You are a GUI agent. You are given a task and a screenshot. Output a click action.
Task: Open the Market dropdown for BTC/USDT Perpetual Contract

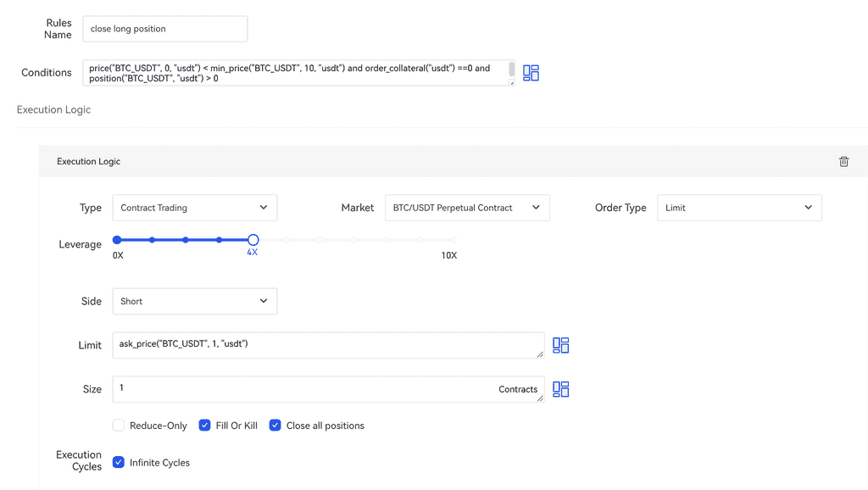tap(466, 208)
